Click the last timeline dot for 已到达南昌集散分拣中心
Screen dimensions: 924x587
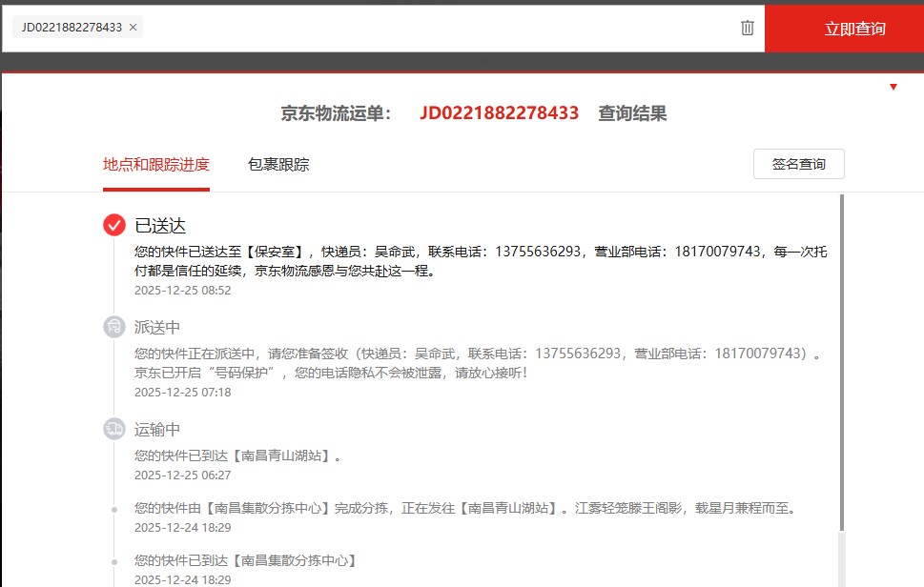coord(114,560)
